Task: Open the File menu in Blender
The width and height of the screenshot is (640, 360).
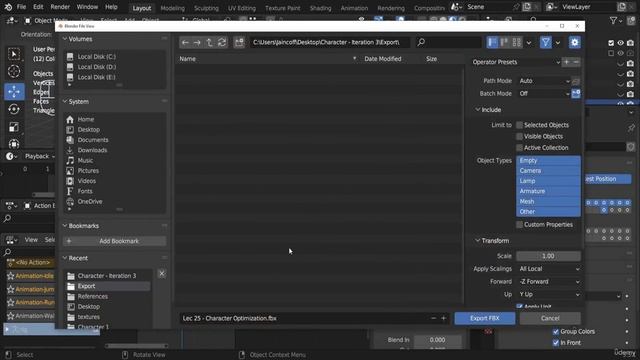Action: point(21,7)
